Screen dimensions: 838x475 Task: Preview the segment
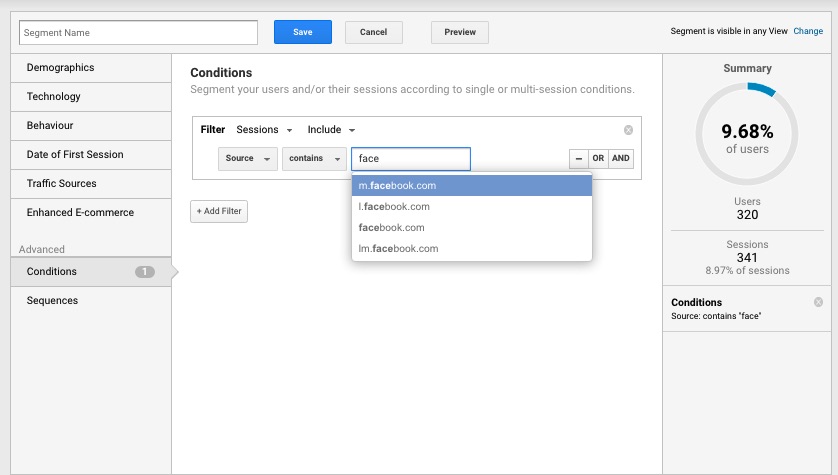pos(460,32)
